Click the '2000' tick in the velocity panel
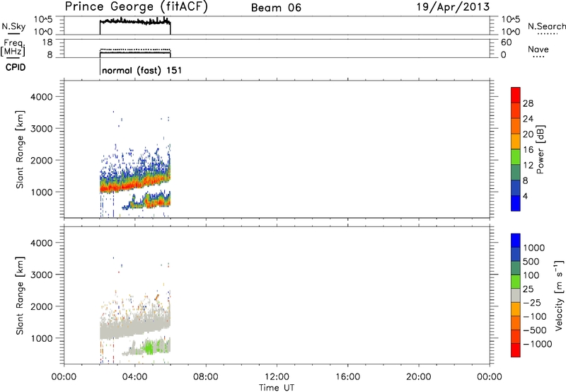 [x=41, y=306]
